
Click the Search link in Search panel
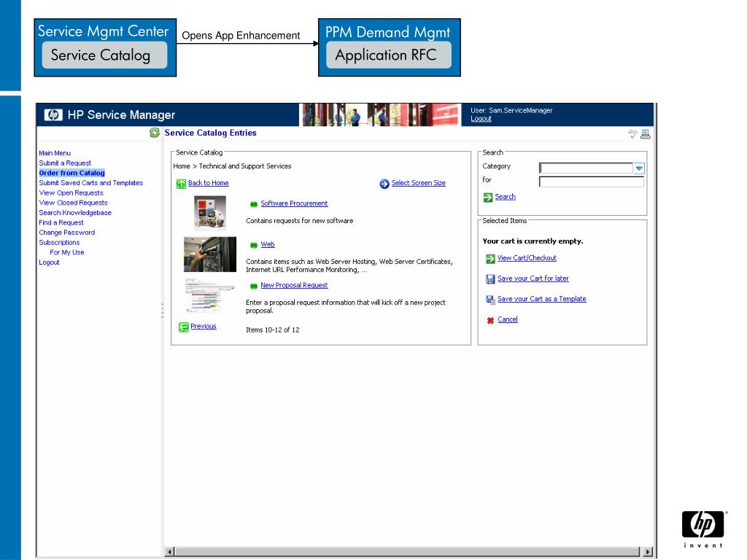point(505,197)
